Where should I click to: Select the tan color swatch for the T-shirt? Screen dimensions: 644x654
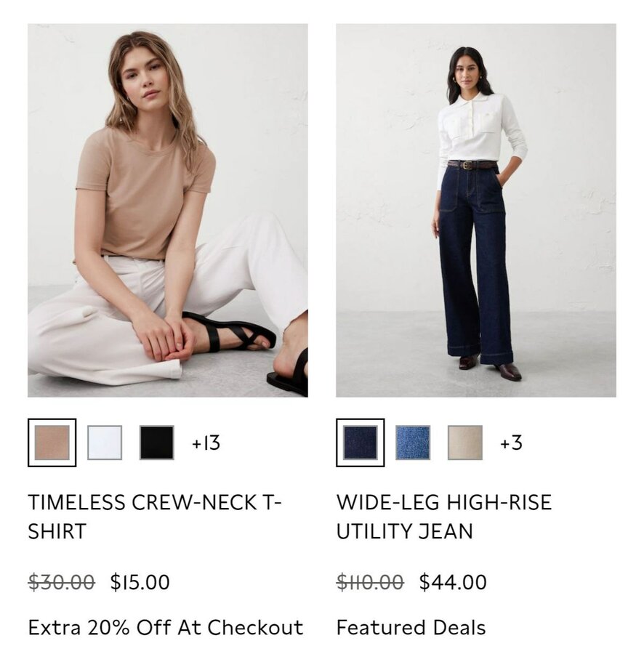[52, 443]
